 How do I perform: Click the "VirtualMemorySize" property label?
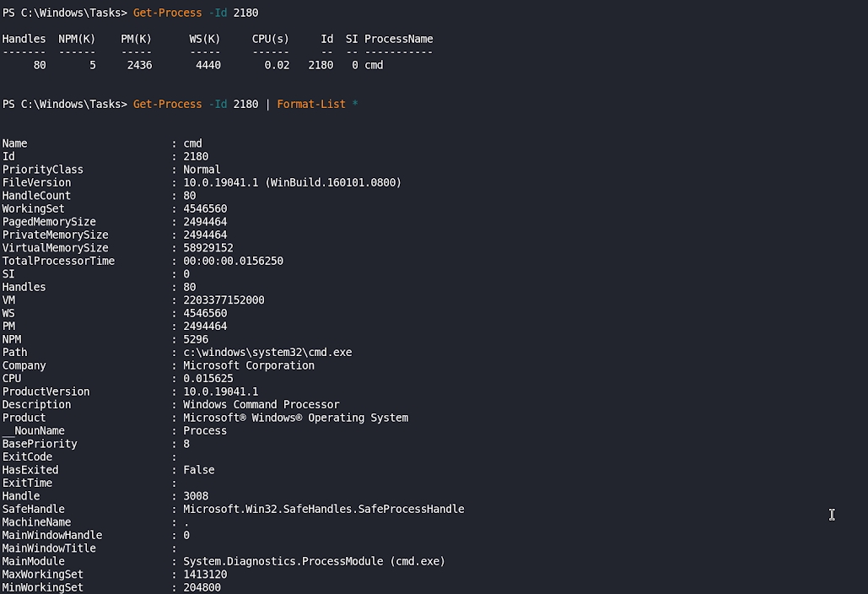pyautogui.click(x=56, y=248)
